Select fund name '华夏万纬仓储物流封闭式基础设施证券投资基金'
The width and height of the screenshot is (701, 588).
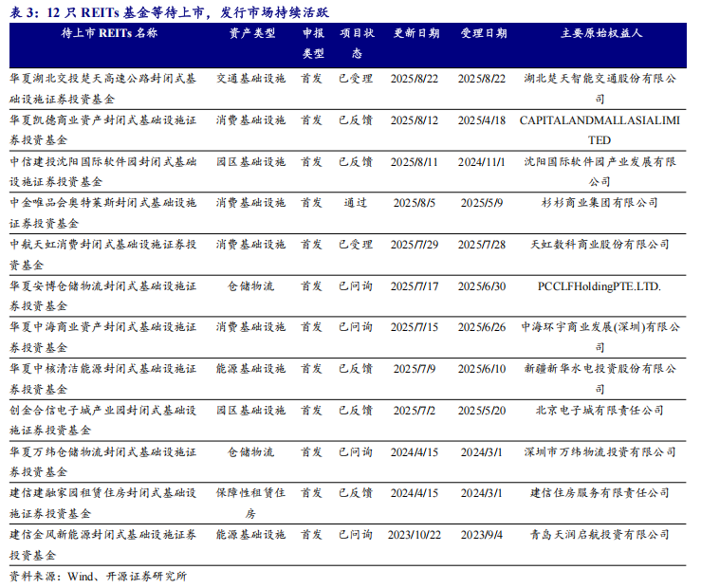click(x=102, y=462)
